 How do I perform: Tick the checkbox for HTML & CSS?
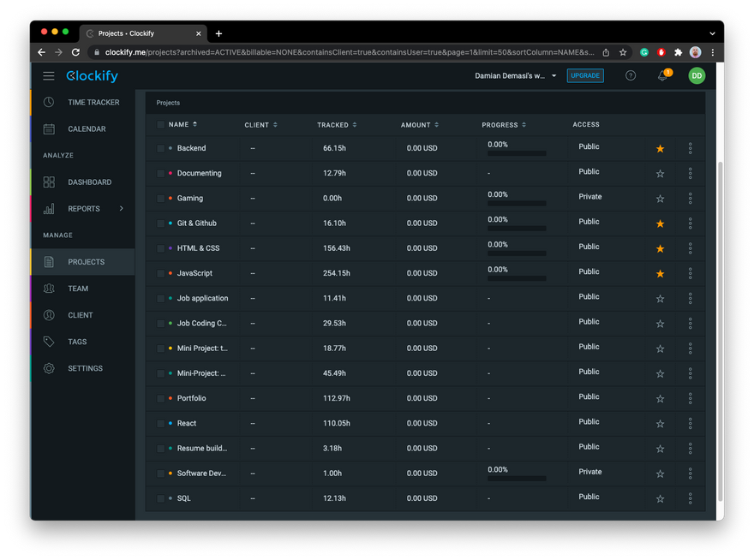point(160,248)
